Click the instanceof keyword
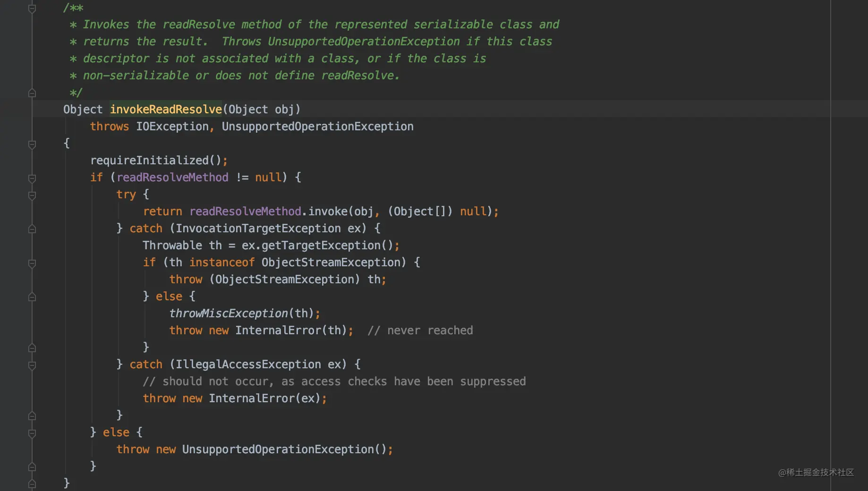The image size is (868, 491). pyautogui.click(x=222, y=262)
